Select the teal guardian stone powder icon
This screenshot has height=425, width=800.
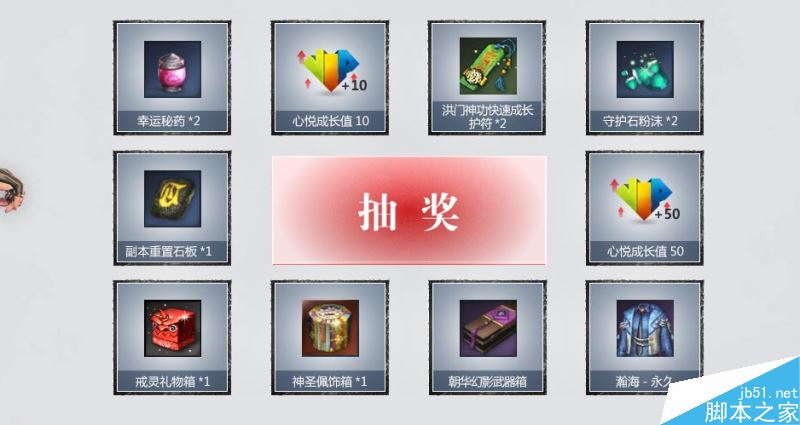point(645,69)
